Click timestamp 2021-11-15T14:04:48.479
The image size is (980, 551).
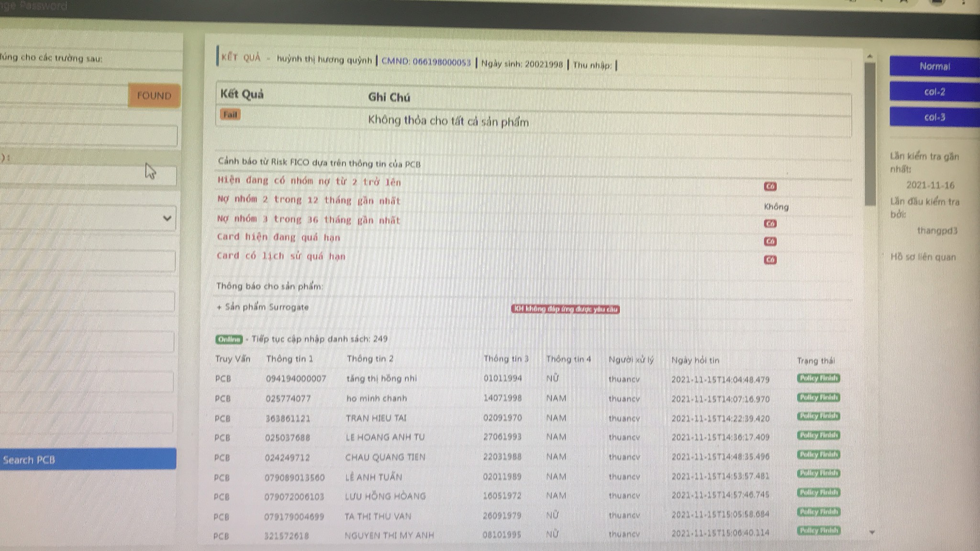[x=720, y=380]
